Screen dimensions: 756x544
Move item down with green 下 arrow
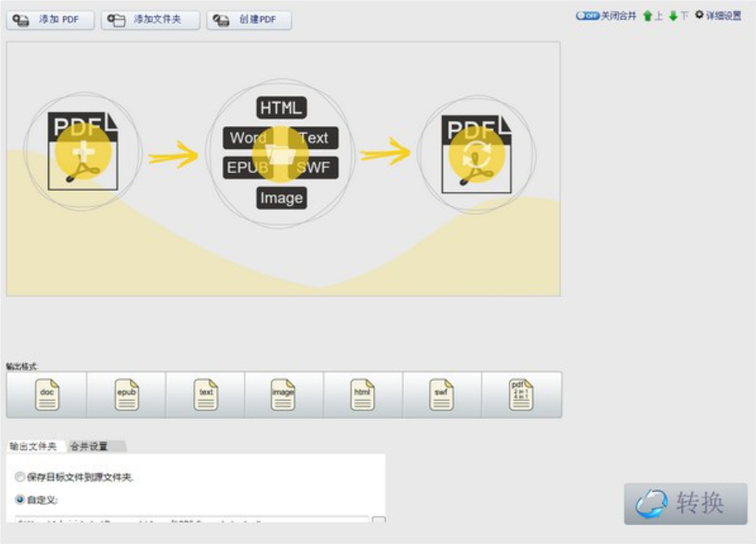(678, 16)
